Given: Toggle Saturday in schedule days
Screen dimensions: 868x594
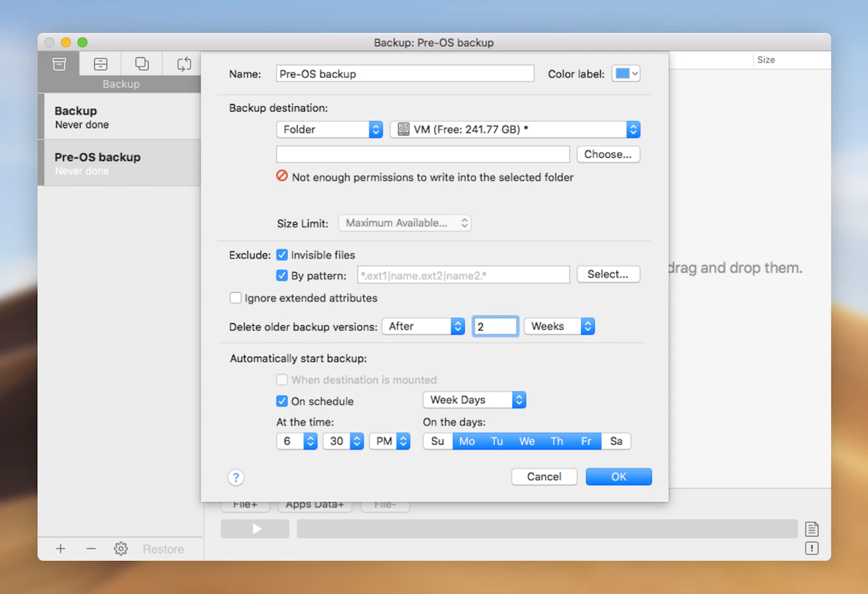Looking at the screenshot, I should point(616,441).
